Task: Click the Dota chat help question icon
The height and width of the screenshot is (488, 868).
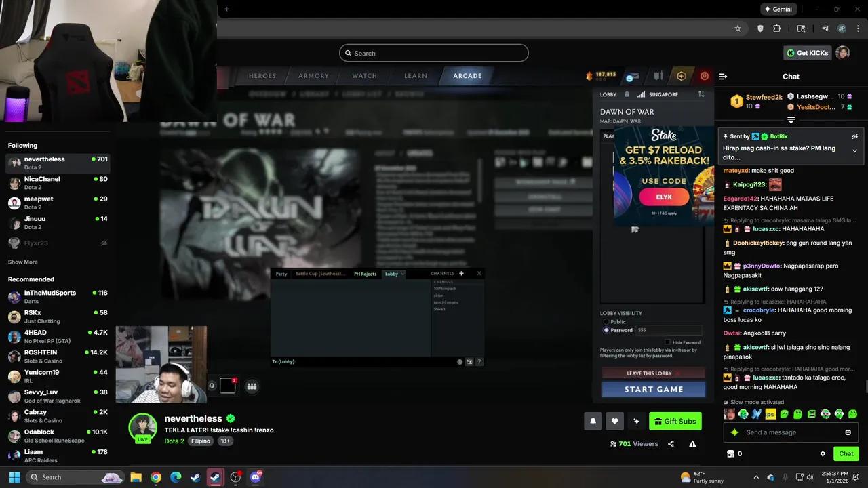Action: (479, 362)
